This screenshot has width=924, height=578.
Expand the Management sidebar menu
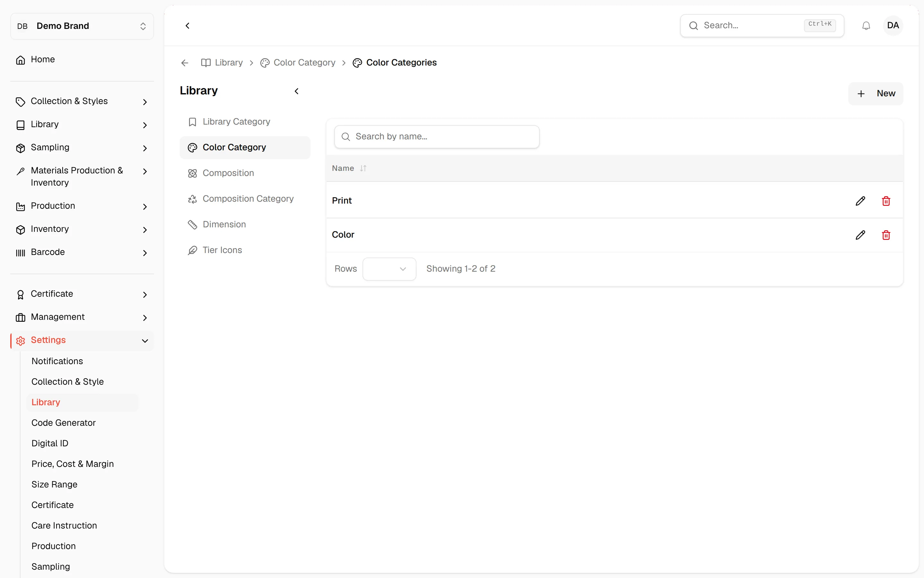(82, 317)
